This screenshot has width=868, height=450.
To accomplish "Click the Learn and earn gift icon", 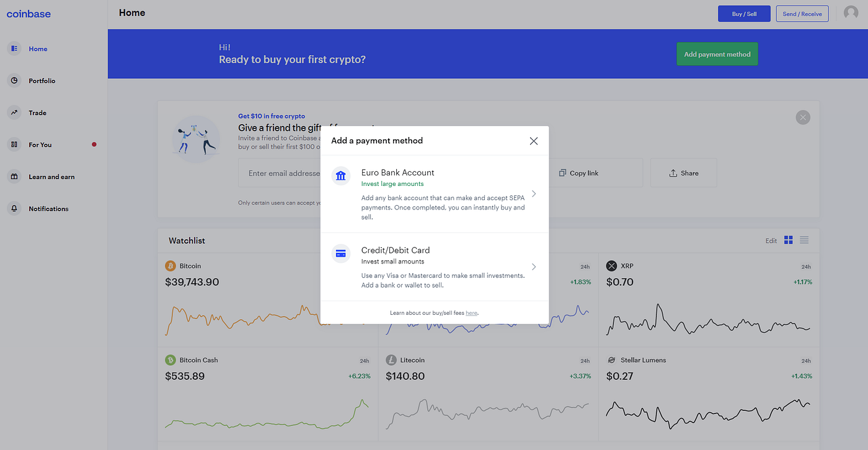I will (14, 177).
